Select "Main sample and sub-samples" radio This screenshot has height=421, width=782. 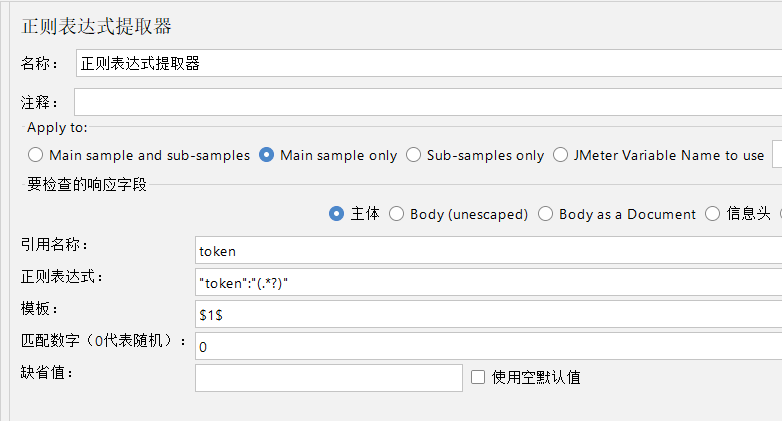(x=36, y=155)
